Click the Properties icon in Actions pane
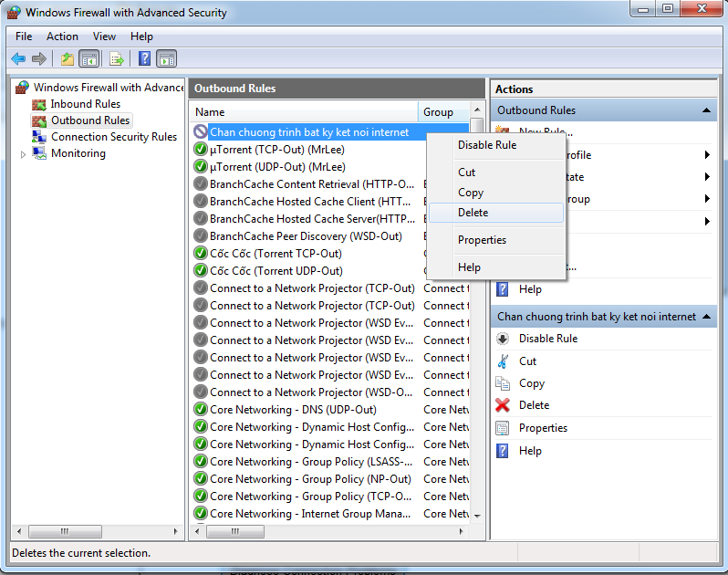The image size is (728, 575). click(x=503, y=428)
